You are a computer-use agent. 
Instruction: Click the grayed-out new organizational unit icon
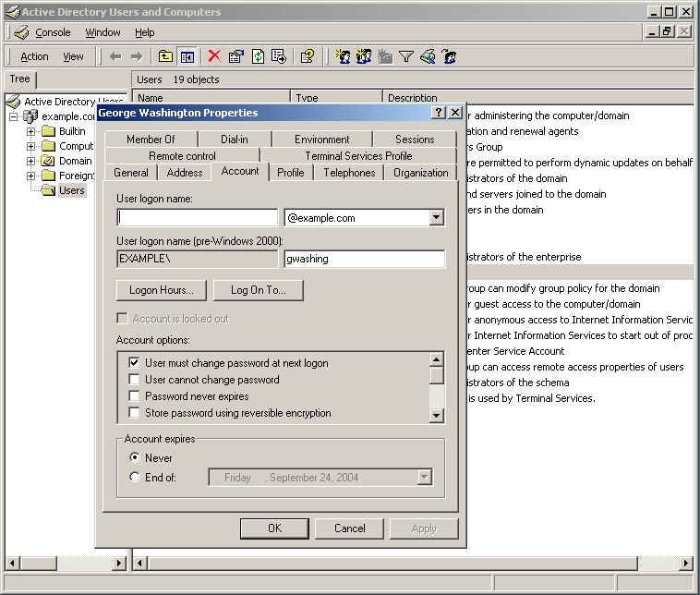click(385, 56)
